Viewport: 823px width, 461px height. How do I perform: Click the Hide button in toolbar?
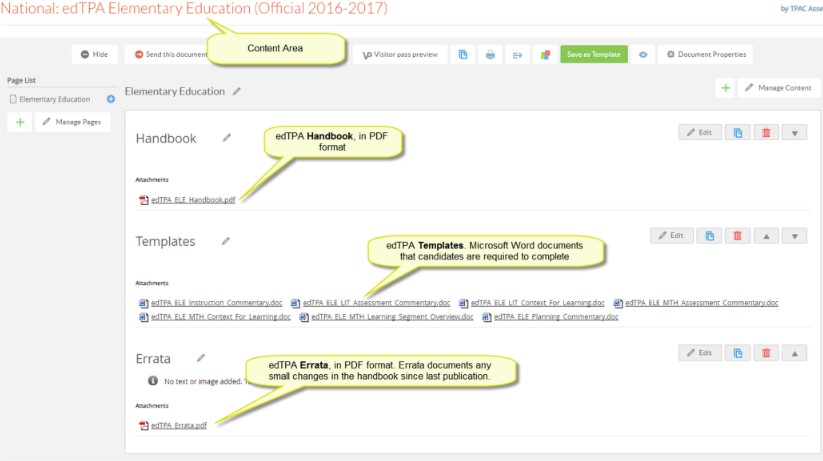click(x=94, y=54)
